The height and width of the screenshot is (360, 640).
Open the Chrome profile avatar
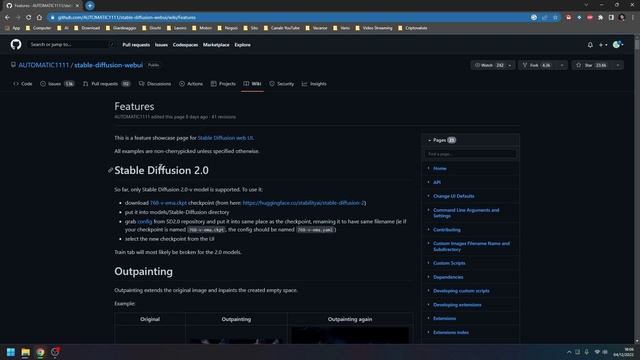click(622, 18)
